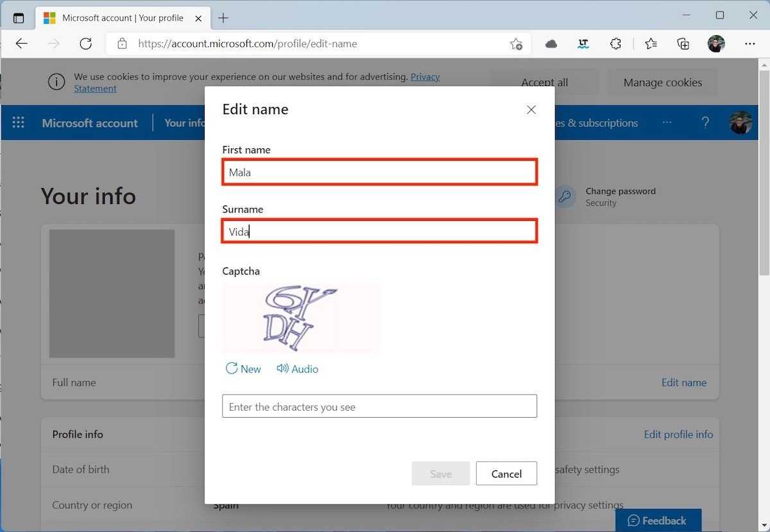The width and height of the screenshot is (770, 532).
Task: Open the browser Extensions puzzle icon
Action: [x=615, y=44]
